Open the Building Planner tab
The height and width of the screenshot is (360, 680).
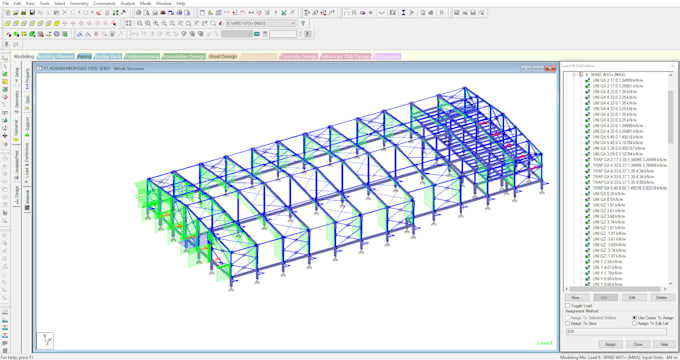click(x=56, y=56)
